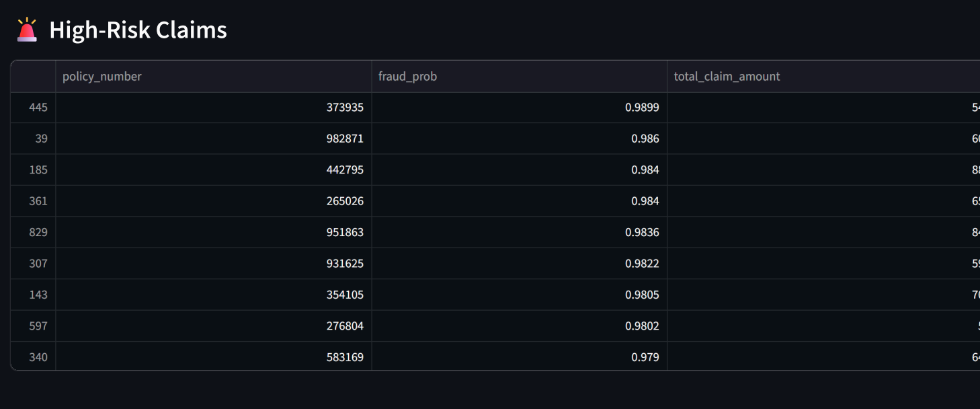The width and height of the screenshot is (980, 409).
Task: Select the fraud_prob cell showing 0.9805
Action: tap(642, 295)
